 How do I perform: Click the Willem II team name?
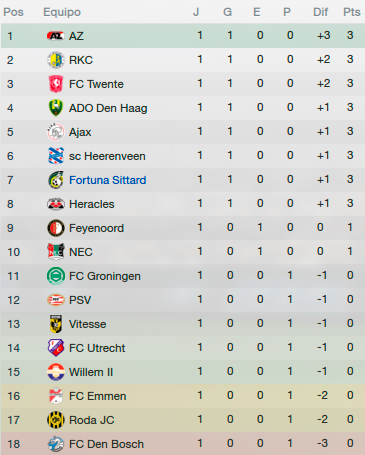91,372
